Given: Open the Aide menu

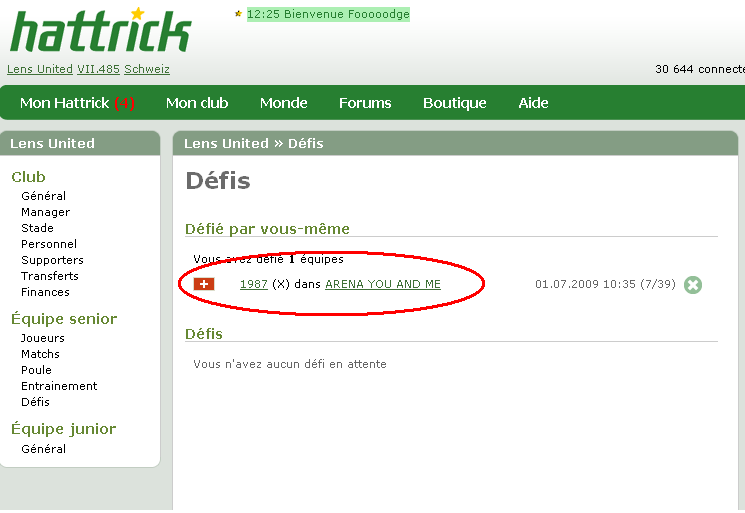Looking at the screenshot, I should (x=533, y=103).
